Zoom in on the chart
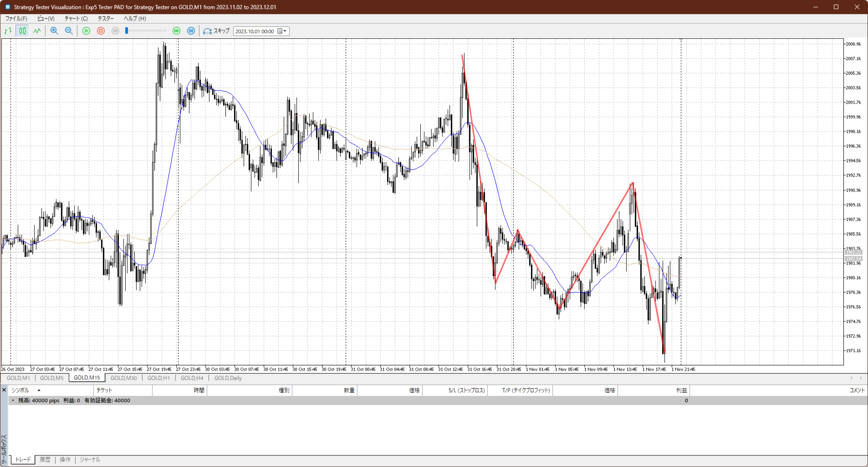 click(x=54, y=31)
